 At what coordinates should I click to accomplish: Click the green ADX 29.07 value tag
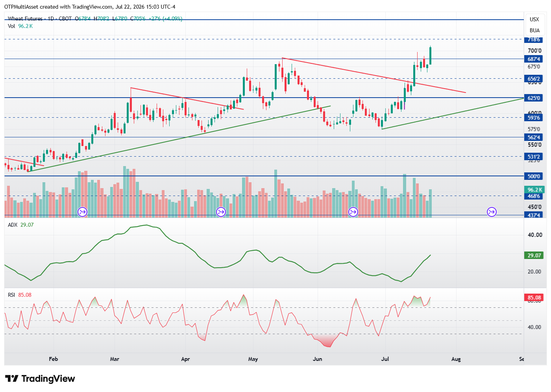534,255
